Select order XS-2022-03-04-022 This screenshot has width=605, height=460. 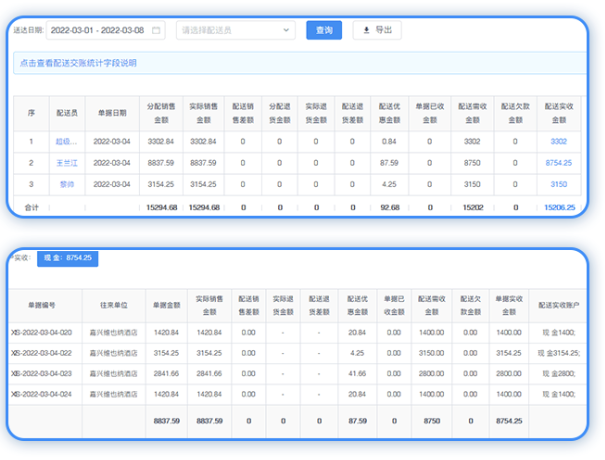[x=42, y=353]
